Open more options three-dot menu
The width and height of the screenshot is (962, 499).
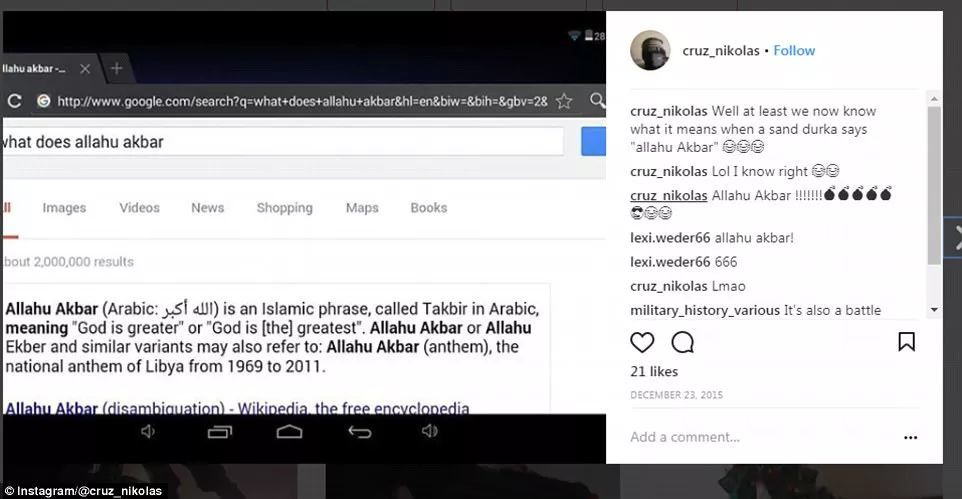910,438
